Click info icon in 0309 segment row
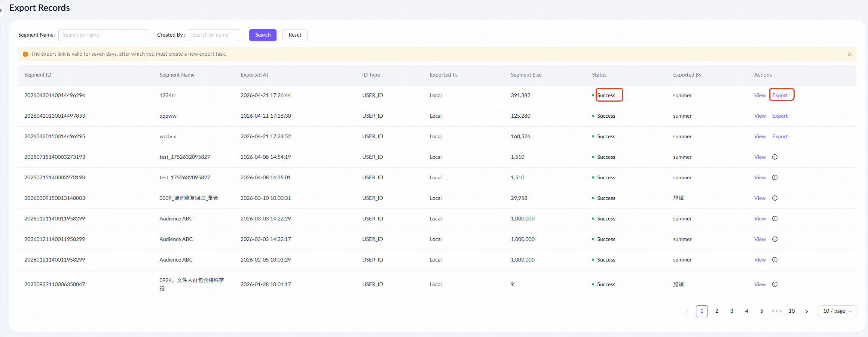The width and height of the screenshot is (868, 337). point(775,198)
